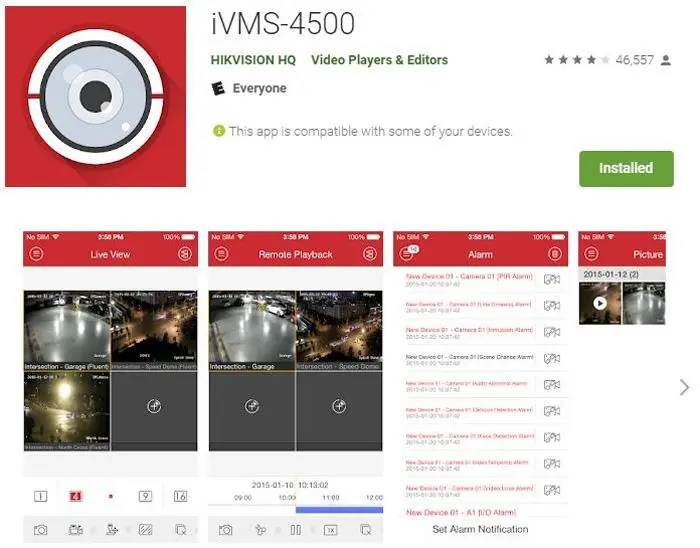Click the device list icon in Remote Playback header
Screen dimensions: 700x548
[x=369, y=254]
